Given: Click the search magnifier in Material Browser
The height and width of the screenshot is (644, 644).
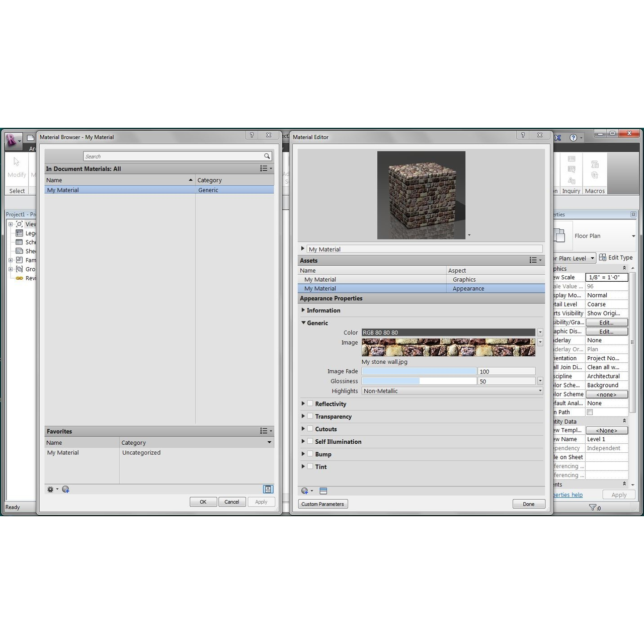Looking at the screenshot, I should pyautogui.click(x=267, y=156).
